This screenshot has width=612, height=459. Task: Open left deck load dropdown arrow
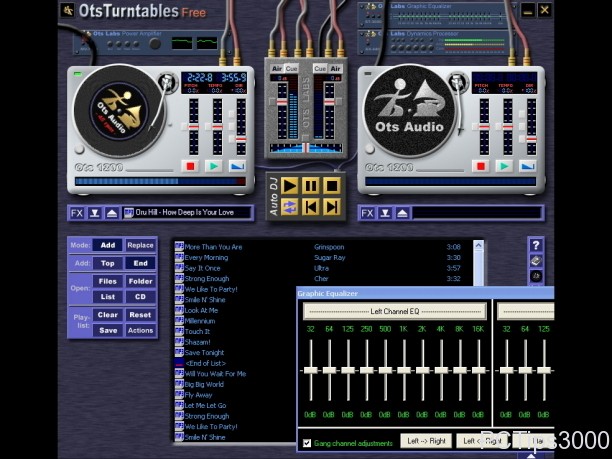click(94, 213)
